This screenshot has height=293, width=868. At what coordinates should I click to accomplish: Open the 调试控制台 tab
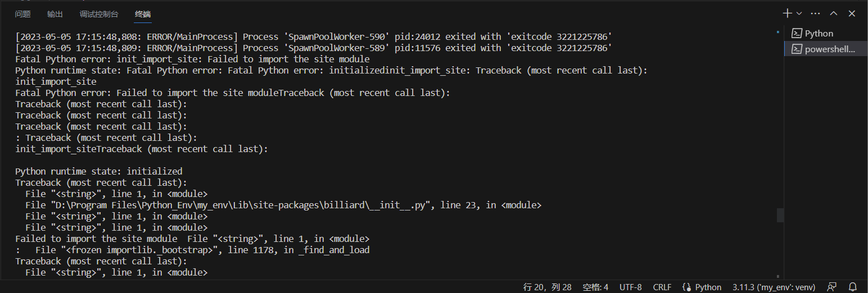[99, 14]
